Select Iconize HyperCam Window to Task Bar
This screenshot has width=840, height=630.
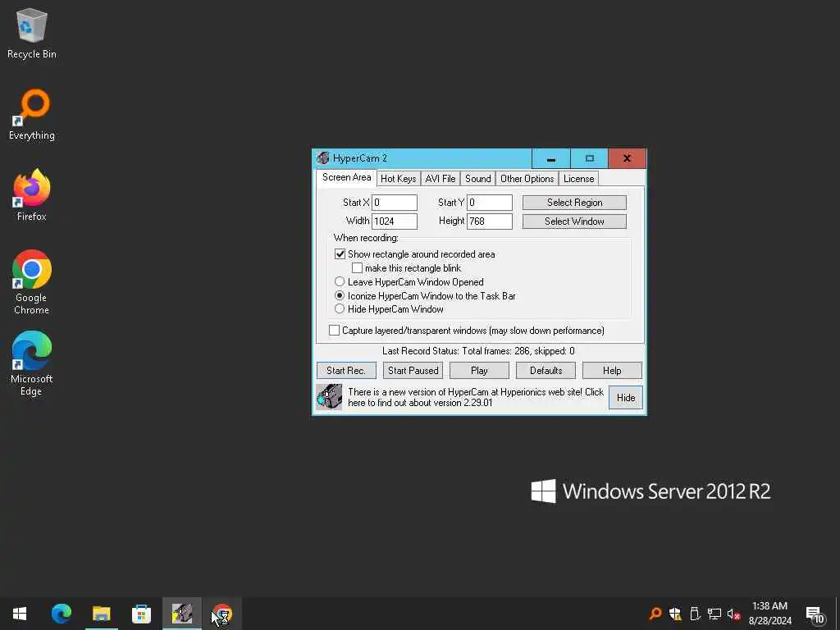point(339,295)
